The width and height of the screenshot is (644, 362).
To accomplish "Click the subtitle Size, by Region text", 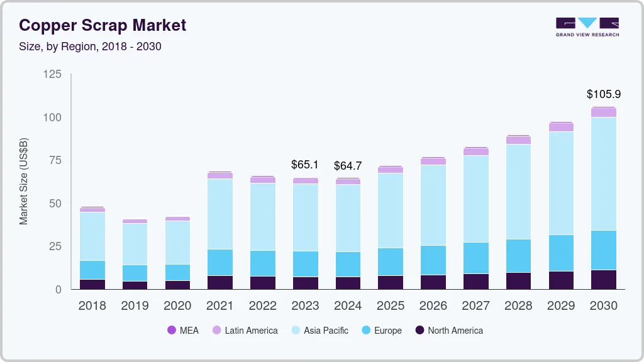I will coord(91,46).
